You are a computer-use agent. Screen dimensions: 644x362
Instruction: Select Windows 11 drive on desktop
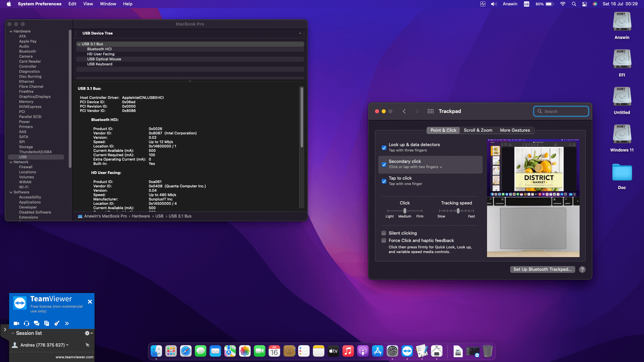coord(622,138)
